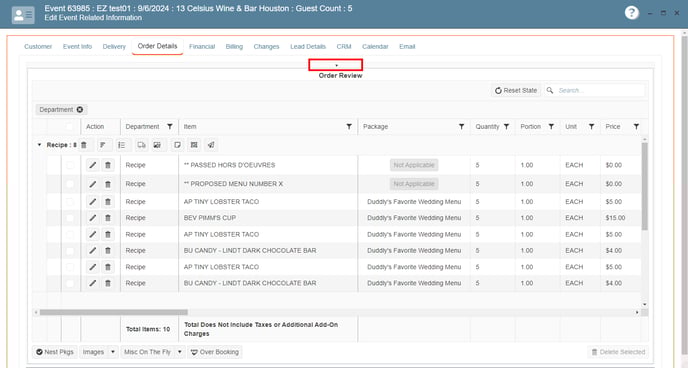Edit the BEV PIMM'S CUP row
The height and width of the screenshot is (368, 688).
coord(93,218)
